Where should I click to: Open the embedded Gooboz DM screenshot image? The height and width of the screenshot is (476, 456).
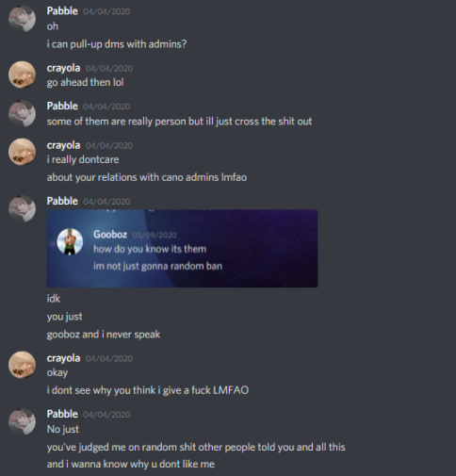(x=182, y=248)
